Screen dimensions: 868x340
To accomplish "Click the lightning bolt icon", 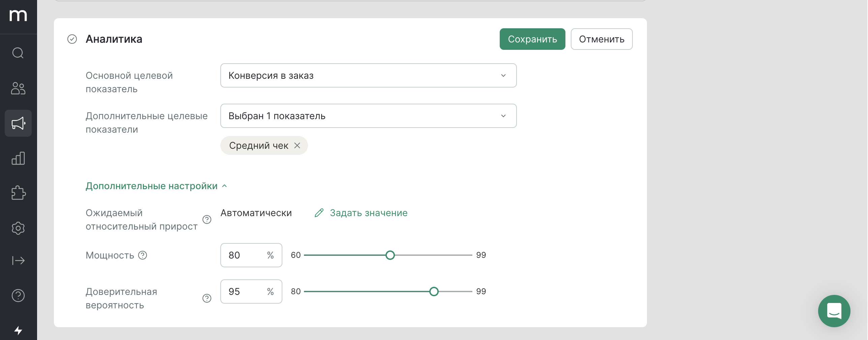I will [x=18, y=331].
